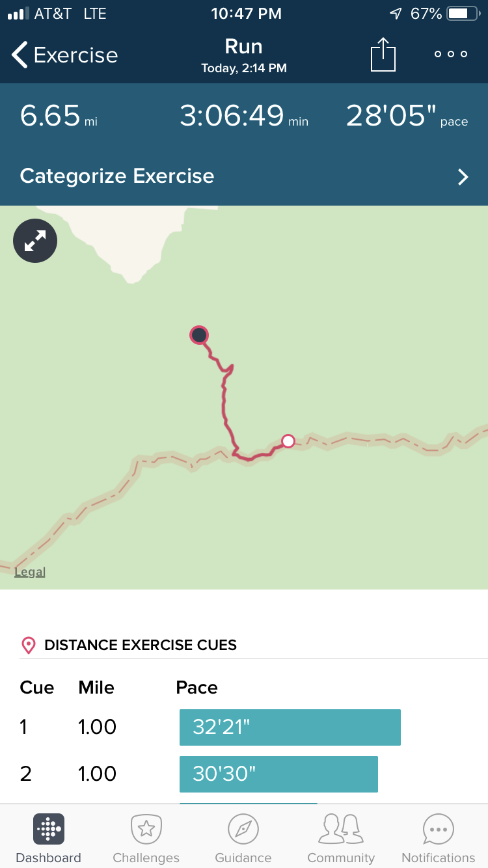Image resolution: width=488 pixels, height=868 pixels.
Task: Tap the dark route start marker
Action: [x=198, y=336]
